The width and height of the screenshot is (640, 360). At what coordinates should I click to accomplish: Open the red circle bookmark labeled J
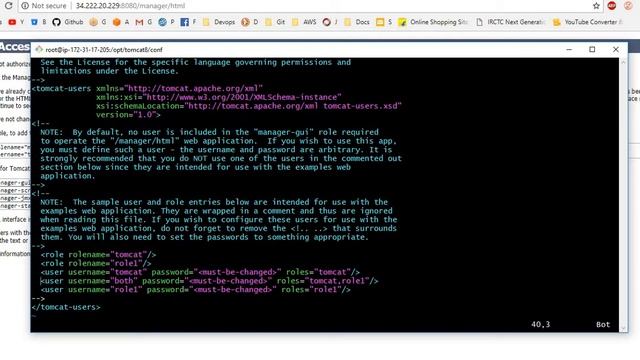coord(330,22)
